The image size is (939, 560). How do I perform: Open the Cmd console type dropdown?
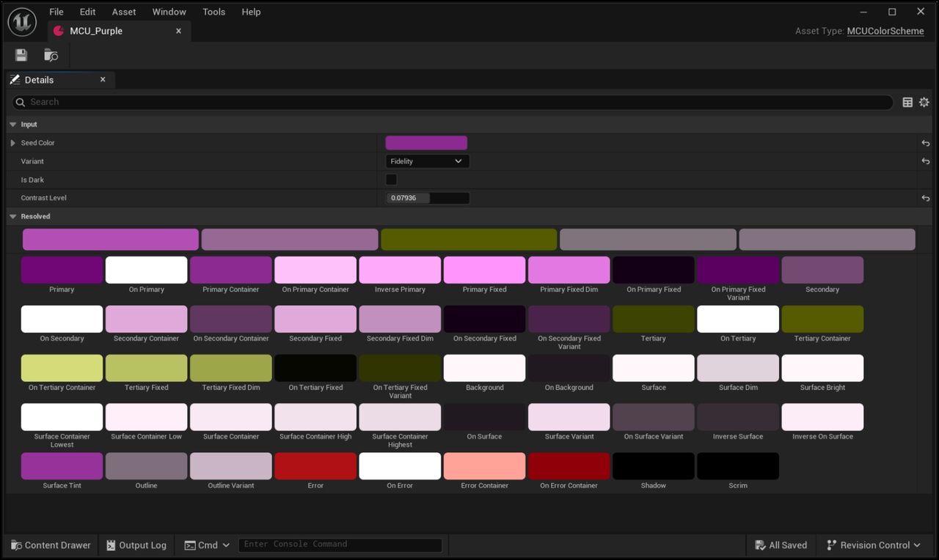pyautogui.click(x=207, y=545)
